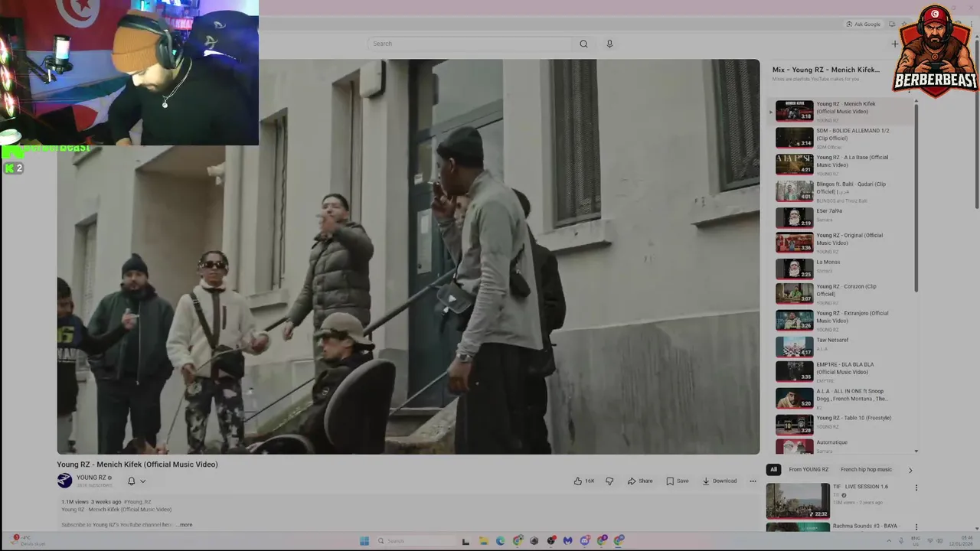Screen dimensions: 980x551
Task: Open YOUNG RZ channel name link
Action: pyautogui.click(x=91, y=478)
